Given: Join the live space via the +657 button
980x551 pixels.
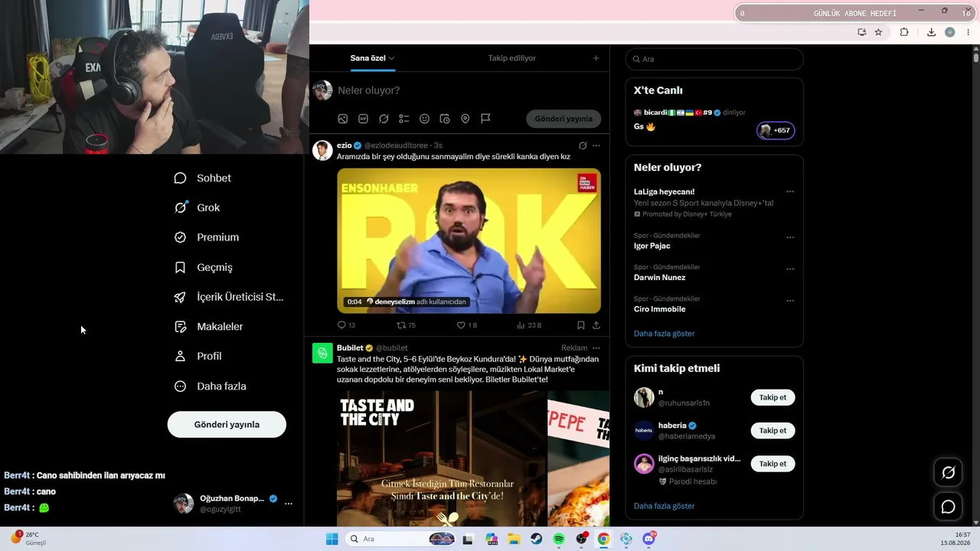Looking at the screenshot, I should point(776,131).
